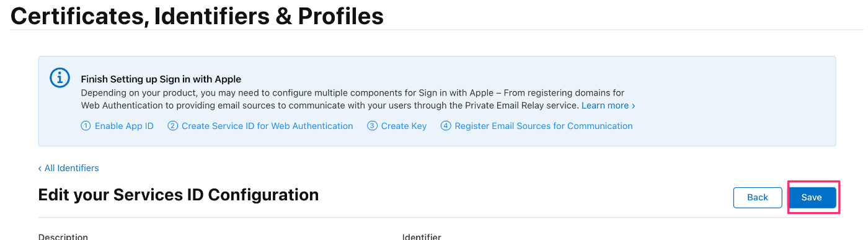Click the Finish Setting up Sign in with Apple title
The image size is (868, 240).
click(161, 79)
